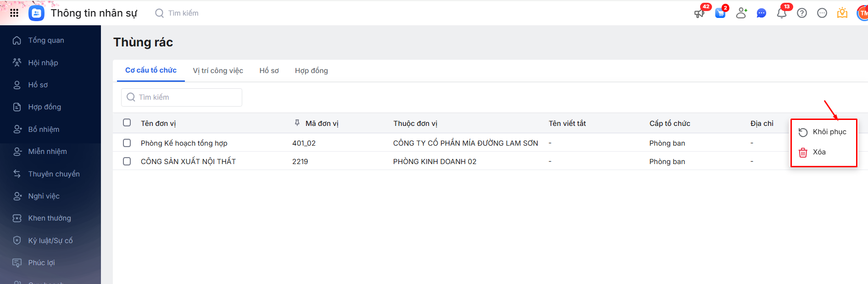Click the add user icon in header

[x=741, y=13]
